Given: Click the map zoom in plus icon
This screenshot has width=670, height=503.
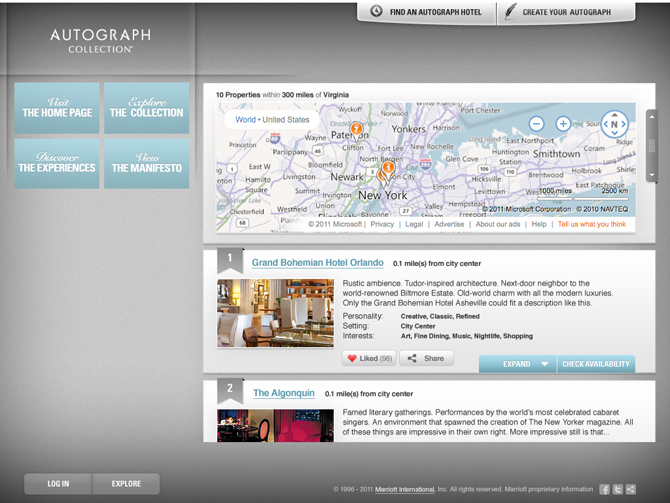Looking at the screenshot, I should [563, 124].
